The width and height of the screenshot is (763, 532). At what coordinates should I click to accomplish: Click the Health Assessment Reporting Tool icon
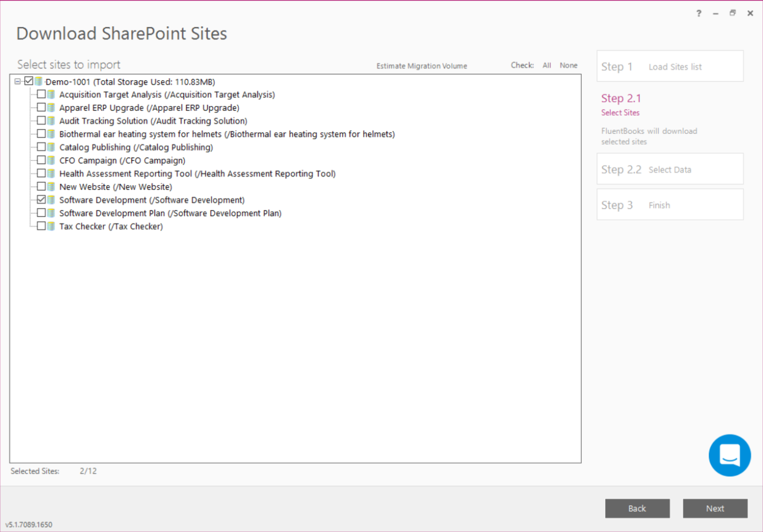[x=51, y=173]
